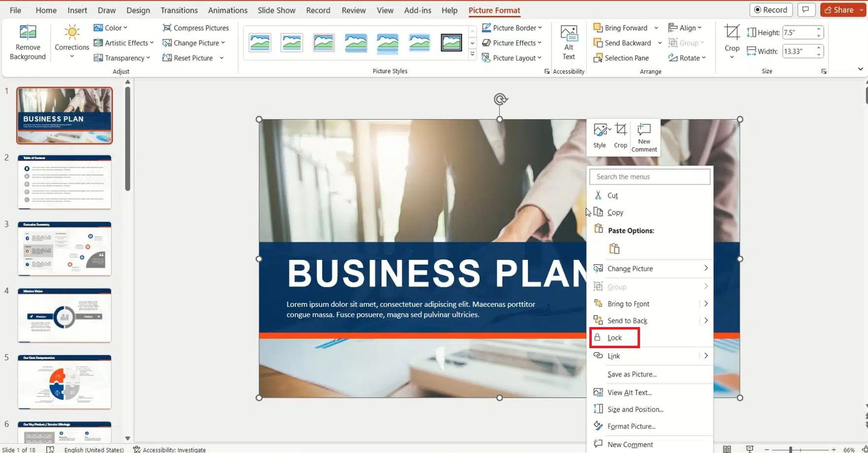Select the slide 3 thumbnail

[64, 248]
